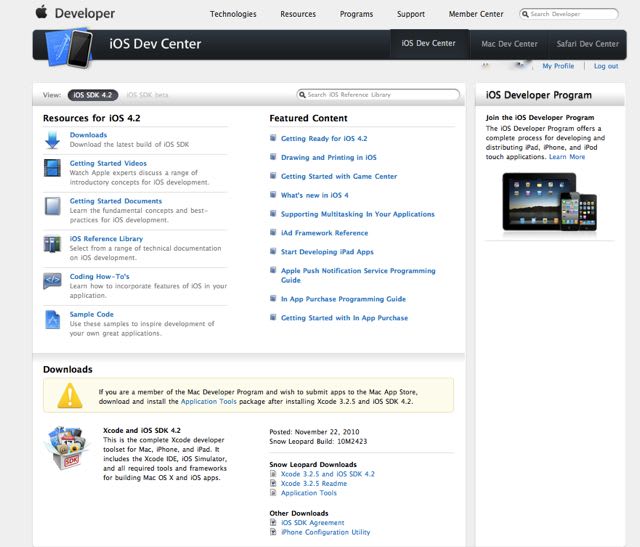Image resolution: width=640 pixels, height=547 pixels.
Task: Click the Log out link
Action: [x=606, y=66]
